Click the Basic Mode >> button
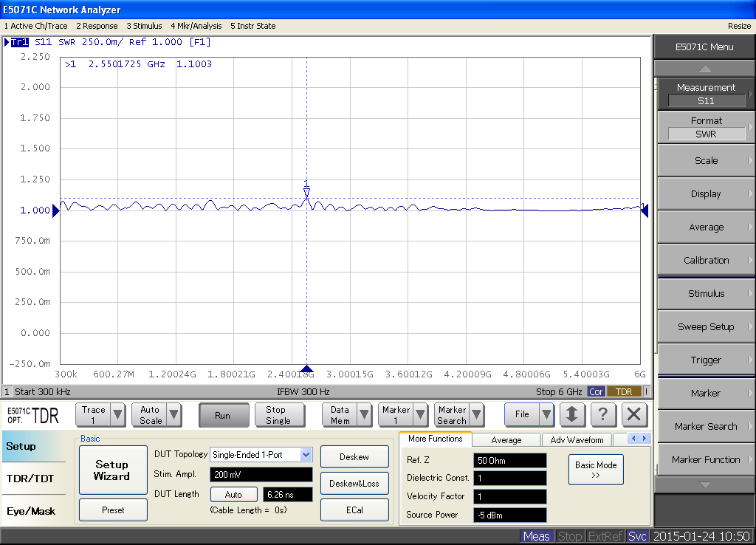The image size is (756, 545). pos(596,467)
